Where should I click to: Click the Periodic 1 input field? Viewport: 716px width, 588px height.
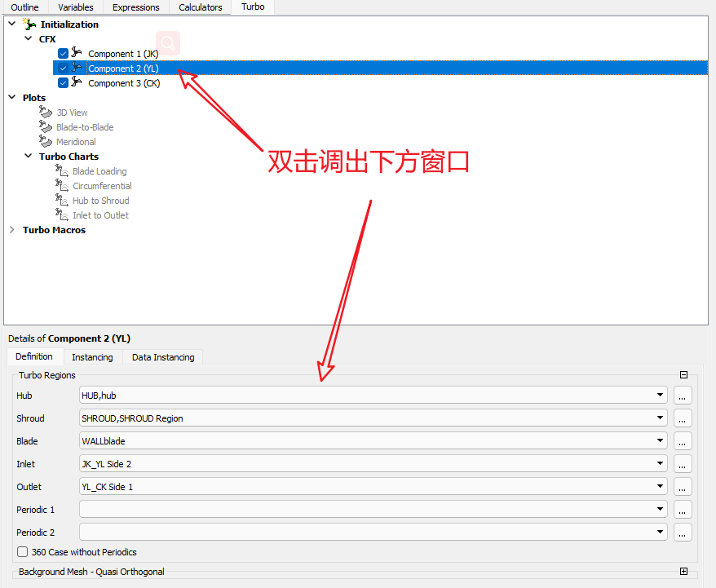tap(367, 510)
